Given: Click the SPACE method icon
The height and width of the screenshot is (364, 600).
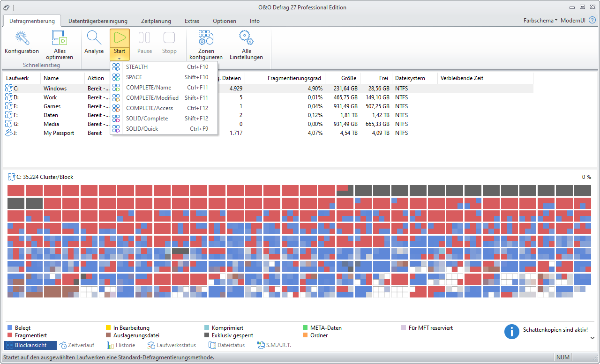Looking at the screenshot, I should [x=116, y=77].
